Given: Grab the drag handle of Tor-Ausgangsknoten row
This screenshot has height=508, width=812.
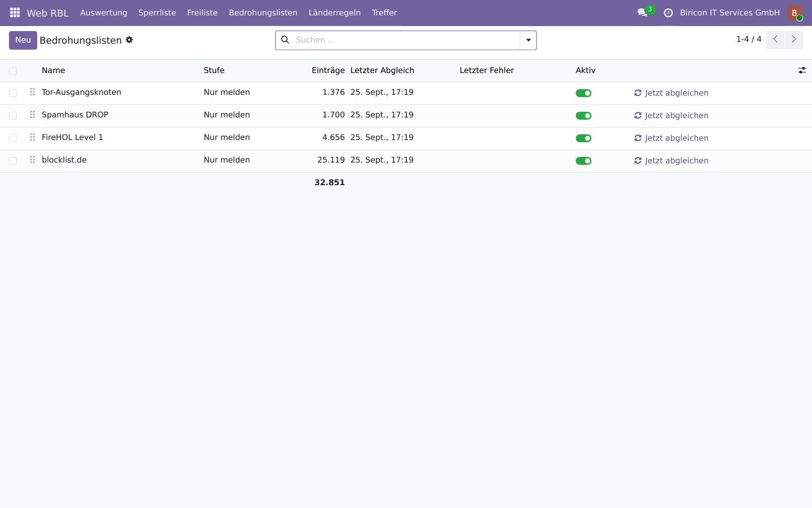Looking at the screenshot, I should click(32, 92).
